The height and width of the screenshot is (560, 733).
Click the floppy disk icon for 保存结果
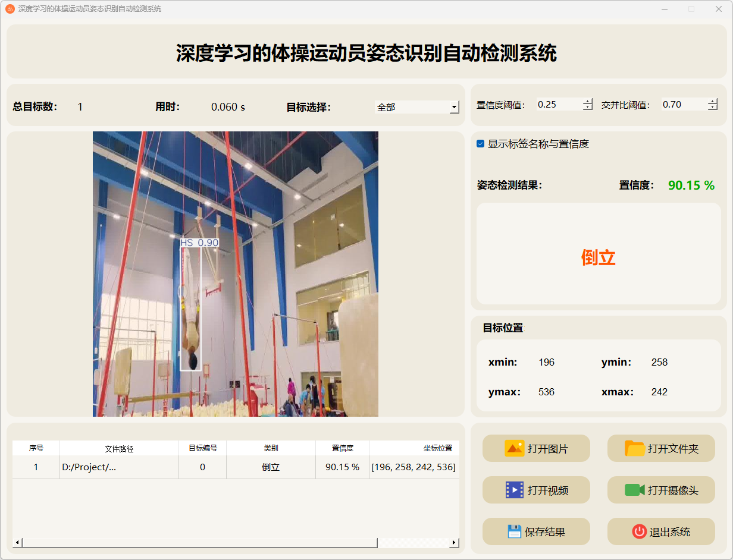pos(514,531)
